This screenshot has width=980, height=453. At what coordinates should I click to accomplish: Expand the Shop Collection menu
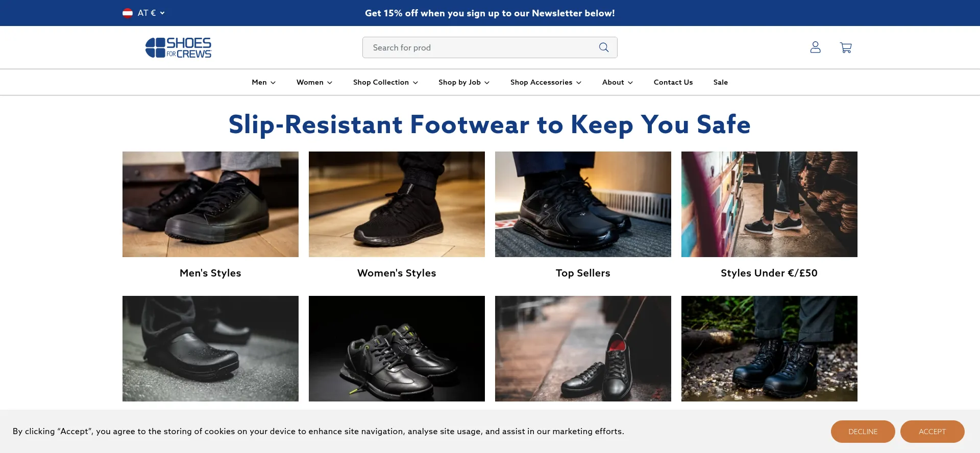point(385,82)
